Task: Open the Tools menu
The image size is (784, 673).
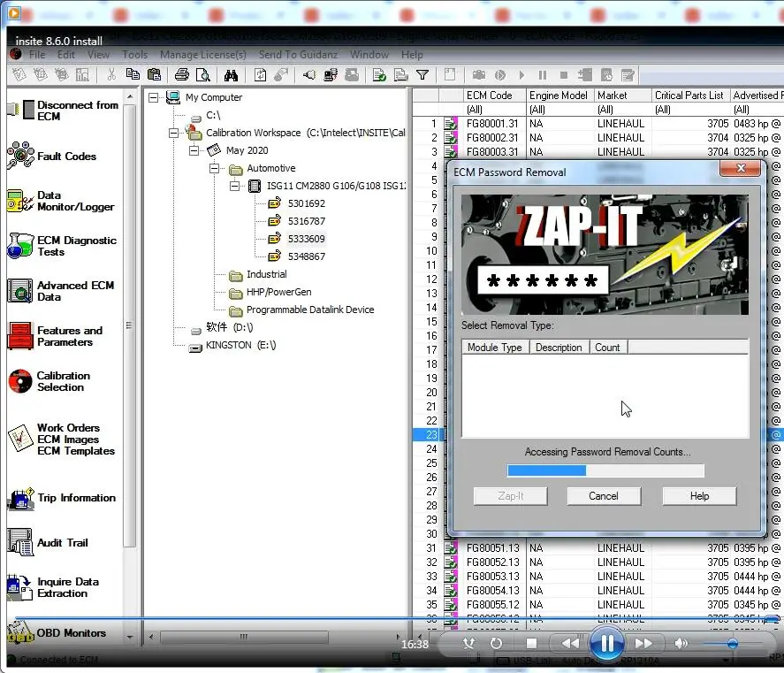Action: coord(135,55)
